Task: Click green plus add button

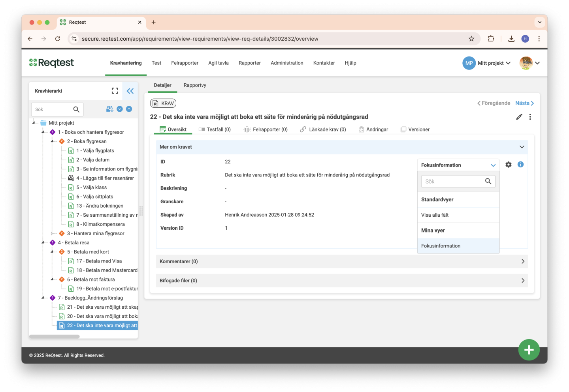Action: [x=529, y=350]
